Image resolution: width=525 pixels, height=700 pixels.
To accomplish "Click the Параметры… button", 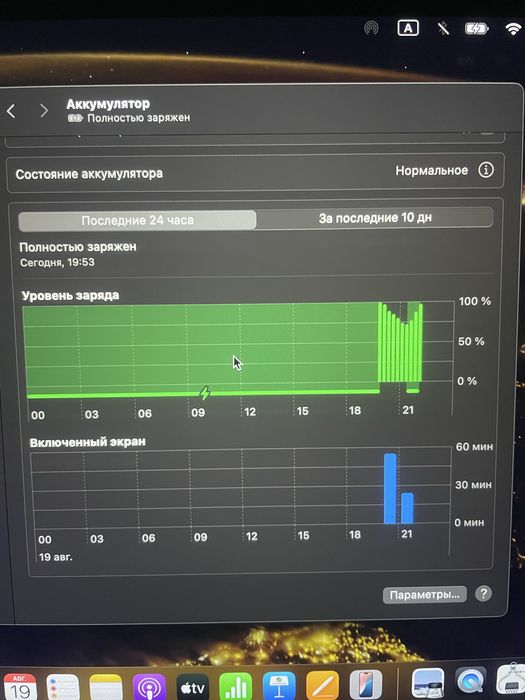I will (x=424, y=595).
